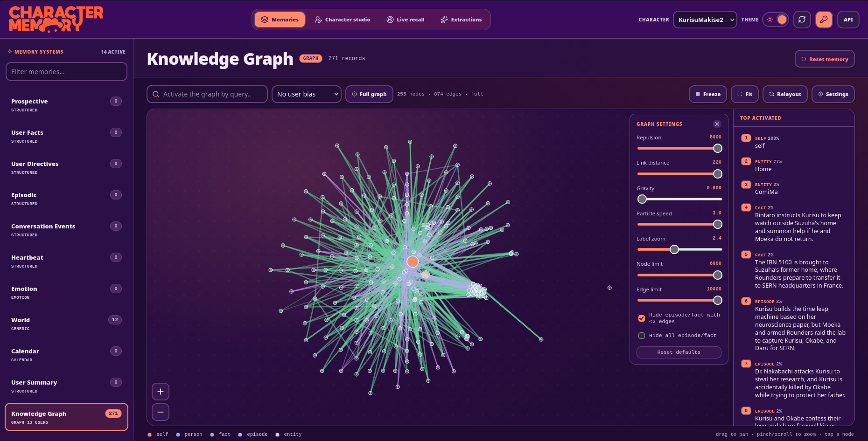Adjust the Particle speed slider
868x441 pixels.
(x=679, y=224)
